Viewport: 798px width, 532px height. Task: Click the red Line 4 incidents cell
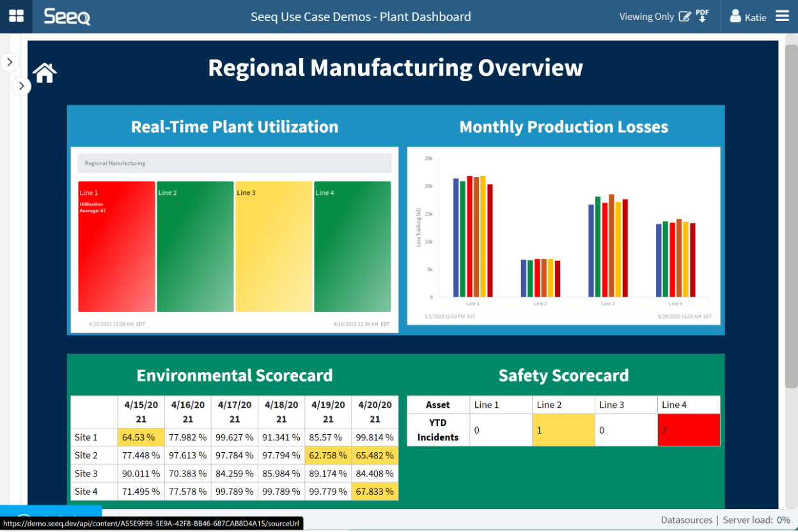689,430
